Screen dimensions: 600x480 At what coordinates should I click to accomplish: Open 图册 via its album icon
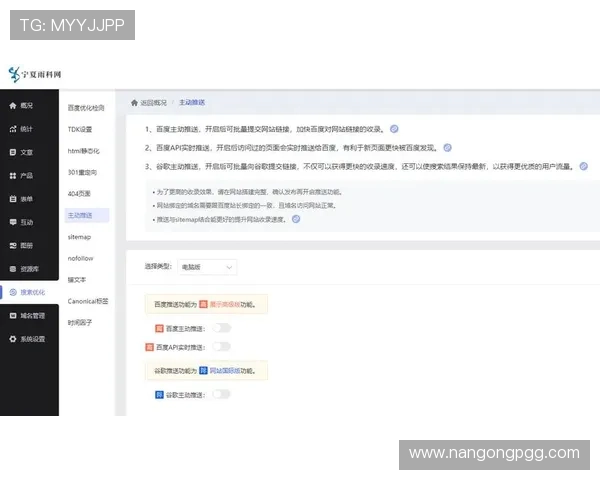pyautogui.click(x=13, y=246)
